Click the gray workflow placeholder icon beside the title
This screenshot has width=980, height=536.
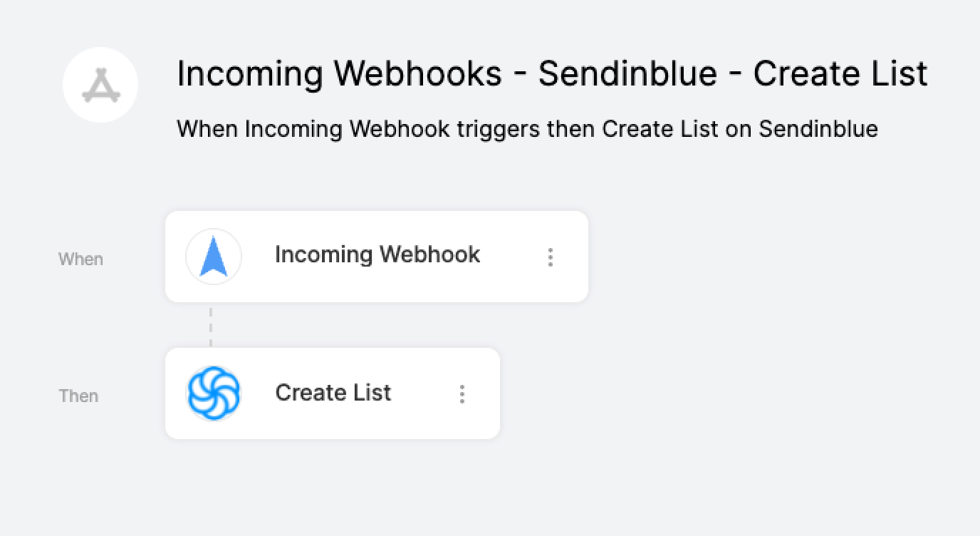point(100,85)
